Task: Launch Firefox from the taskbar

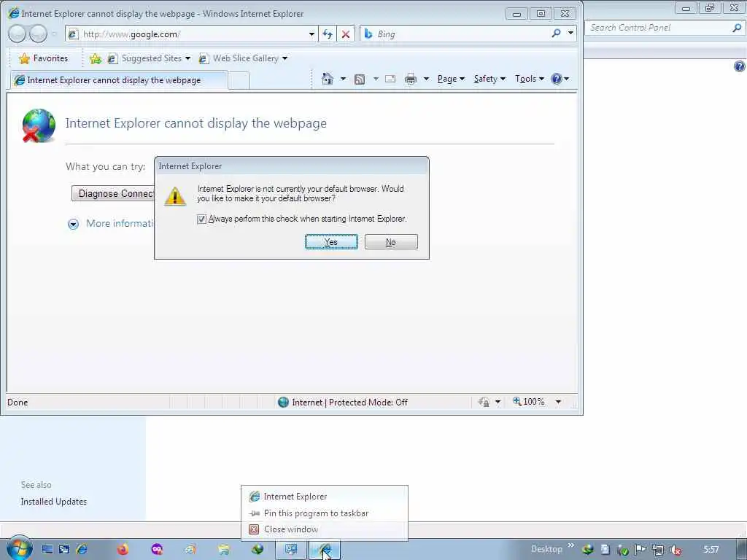Action: click(x=123, y=550)
